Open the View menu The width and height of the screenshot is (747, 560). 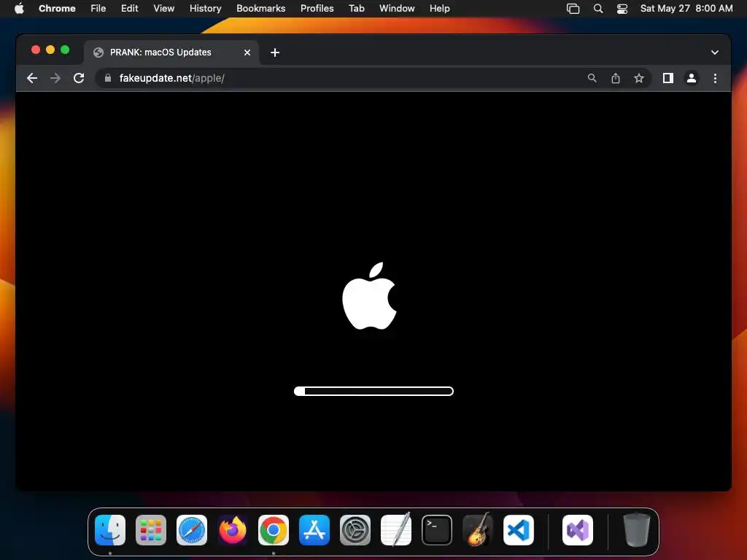coord(163,8)
